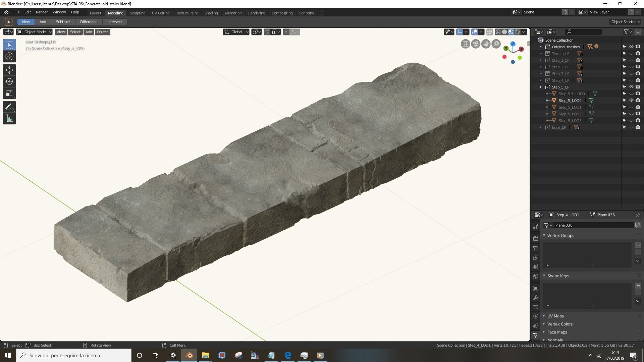Open the Object properties tab
The image size is (644, 362).
[x=536, y=288]
